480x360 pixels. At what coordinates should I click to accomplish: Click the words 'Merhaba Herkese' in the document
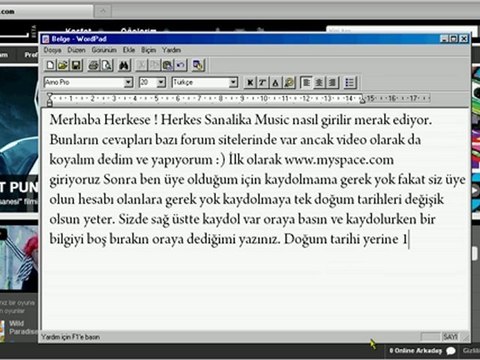(100, 120)
